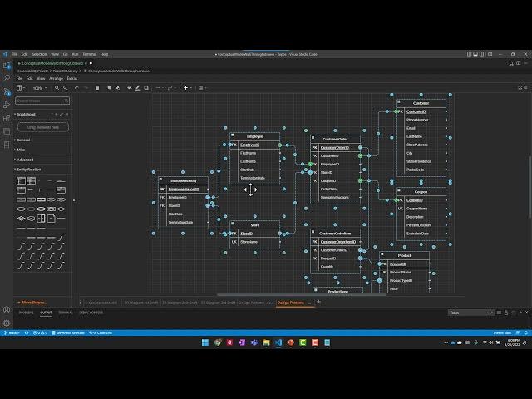Collapse the Scratchpad section
Screen dimensions: 532x399
click(x=26, y=115)
